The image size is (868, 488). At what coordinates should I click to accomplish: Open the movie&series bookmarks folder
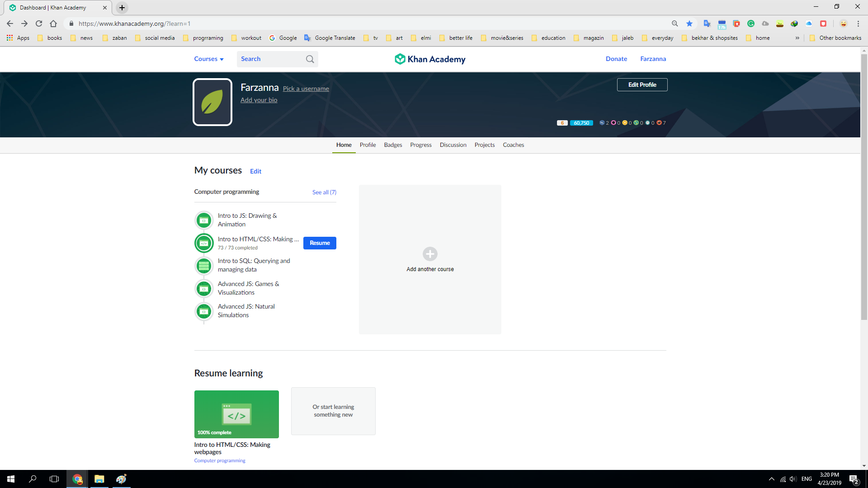click(502, 38)
